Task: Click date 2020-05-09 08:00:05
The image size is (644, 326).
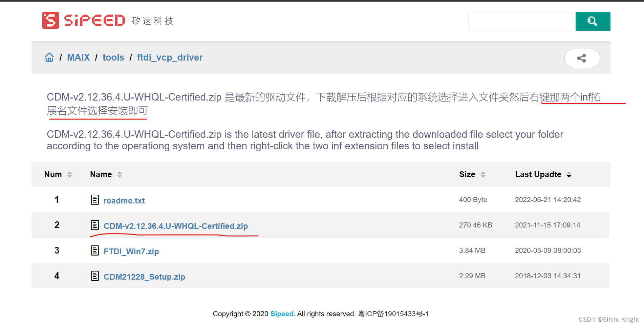Action: (x=548, y=251)
